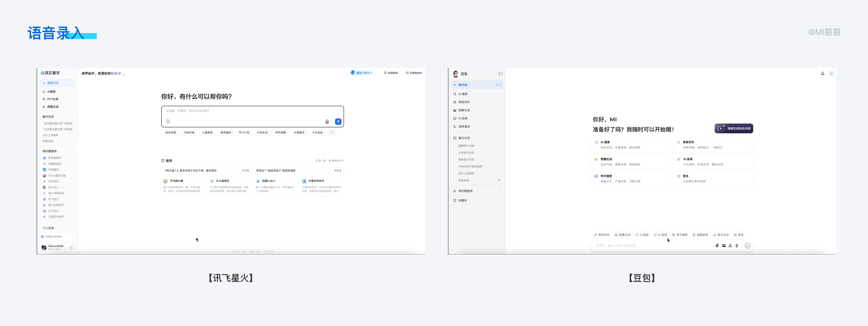Click the 讯飞星火 logo
The width and height of the screenshot is (868, 326).
[x=50, y=73]
